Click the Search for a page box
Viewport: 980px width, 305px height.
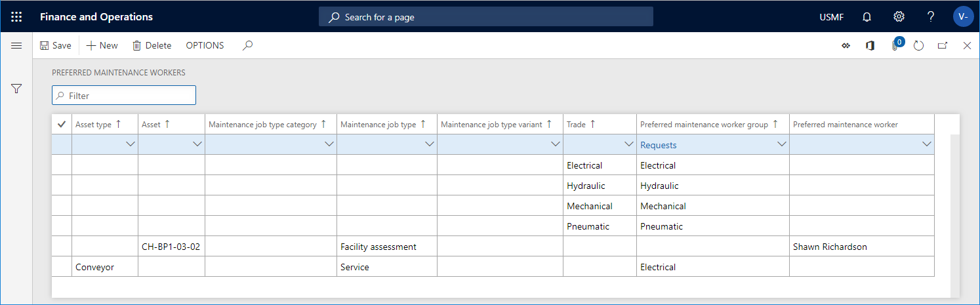point(486,16)
